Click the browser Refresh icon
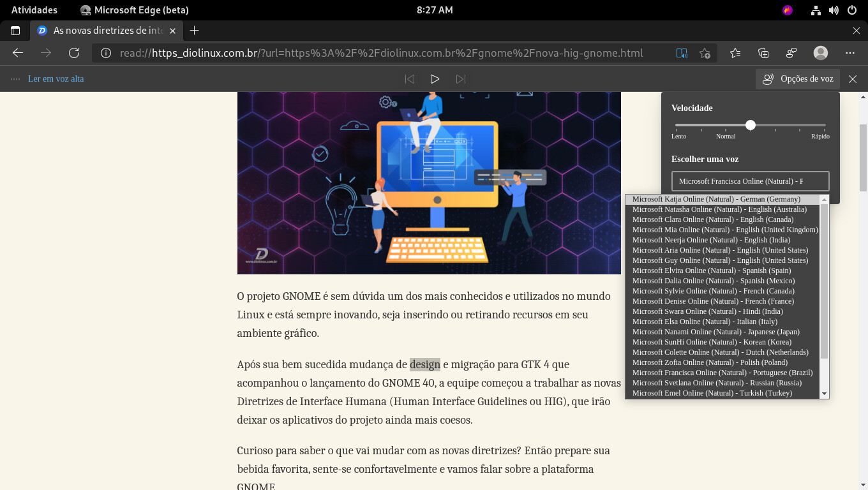Screen dimensions: 868x490 tap(74, 53)
